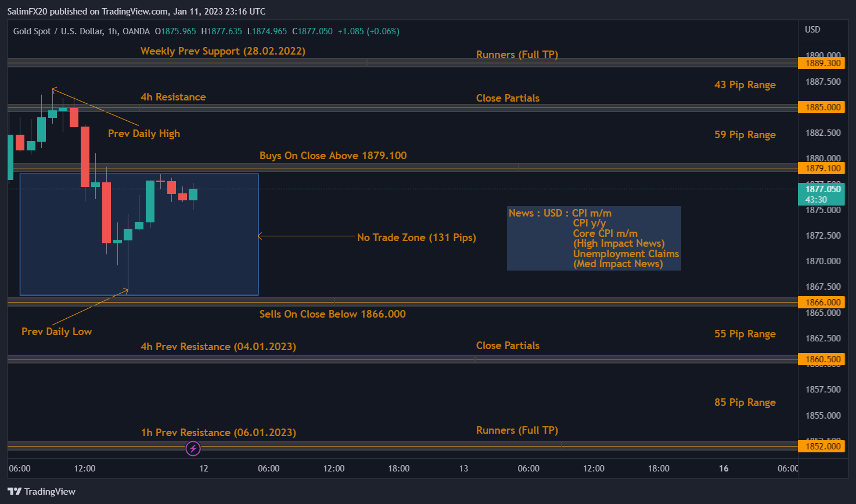Click the arrow head pointing at No Trade Zone box

260,236
